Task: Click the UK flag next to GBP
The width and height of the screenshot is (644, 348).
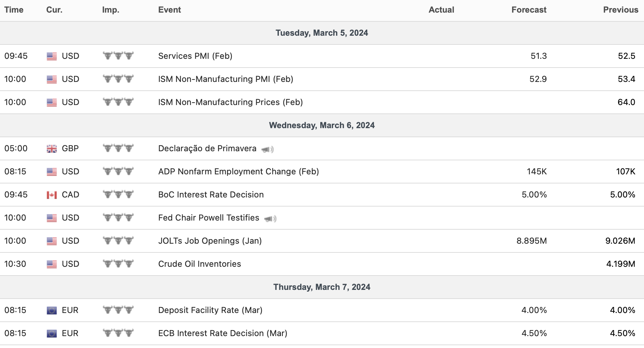Action: click(x=52, y=149)
